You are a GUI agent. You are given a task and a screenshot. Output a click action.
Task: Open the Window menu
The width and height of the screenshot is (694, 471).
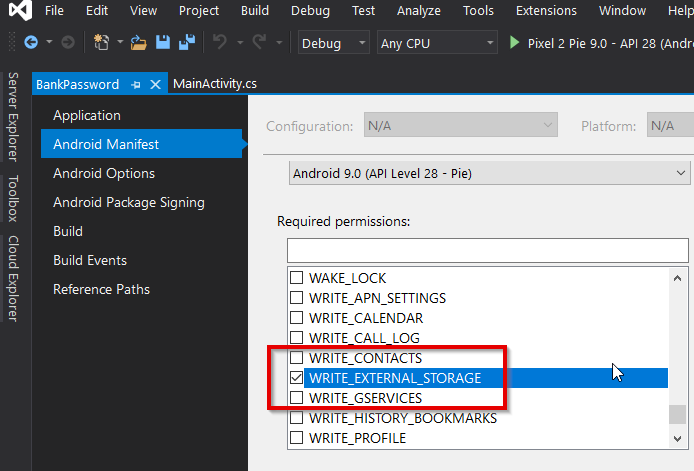[x=622, y=10]
